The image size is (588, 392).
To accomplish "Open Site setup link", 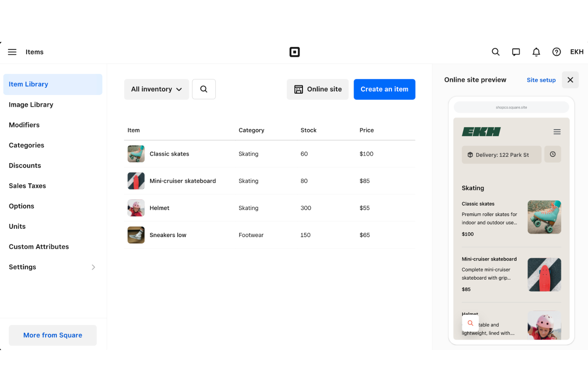I will point(541,80).
